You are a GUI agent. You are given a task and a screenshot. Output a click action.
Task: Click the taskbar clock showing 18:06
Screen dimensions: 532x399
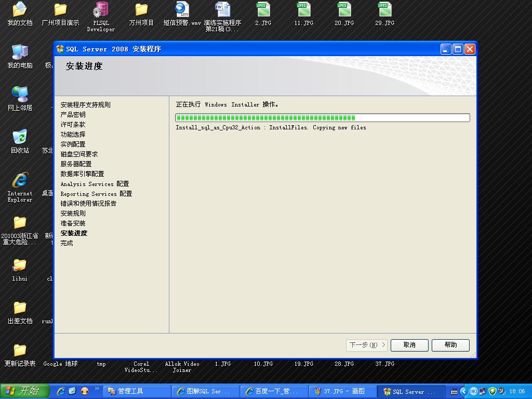click(517, 391)
